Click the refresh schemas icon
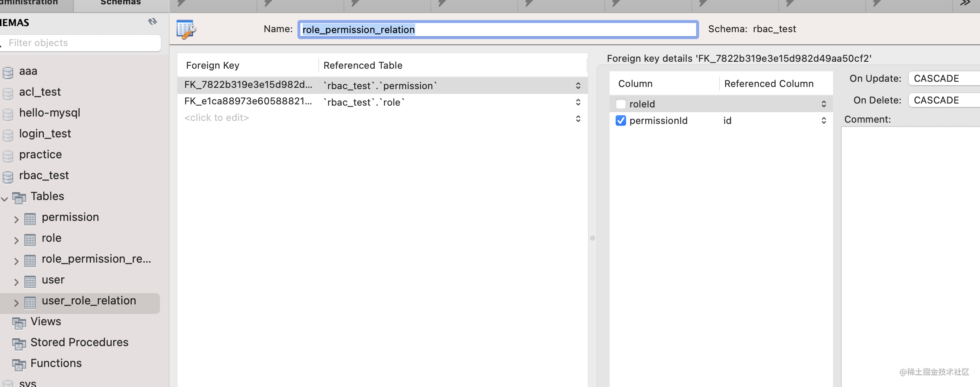Screen dimensions: 980x387 click(x=152, y=21)
